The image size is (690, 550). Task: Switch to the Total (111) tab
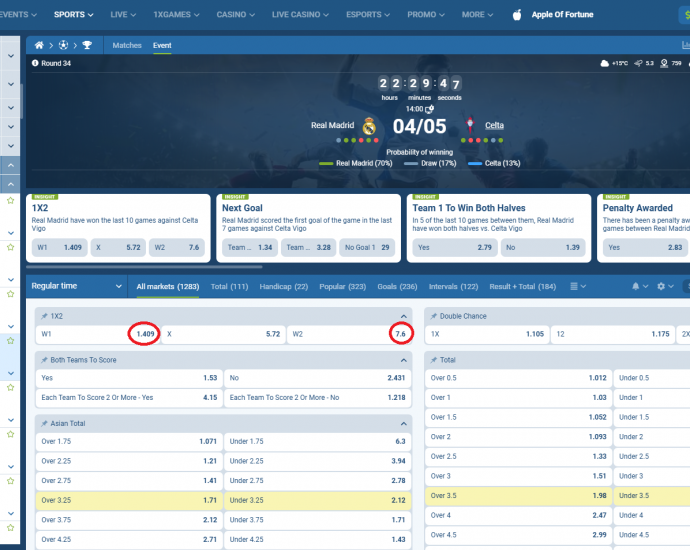(x=229, y=286)
